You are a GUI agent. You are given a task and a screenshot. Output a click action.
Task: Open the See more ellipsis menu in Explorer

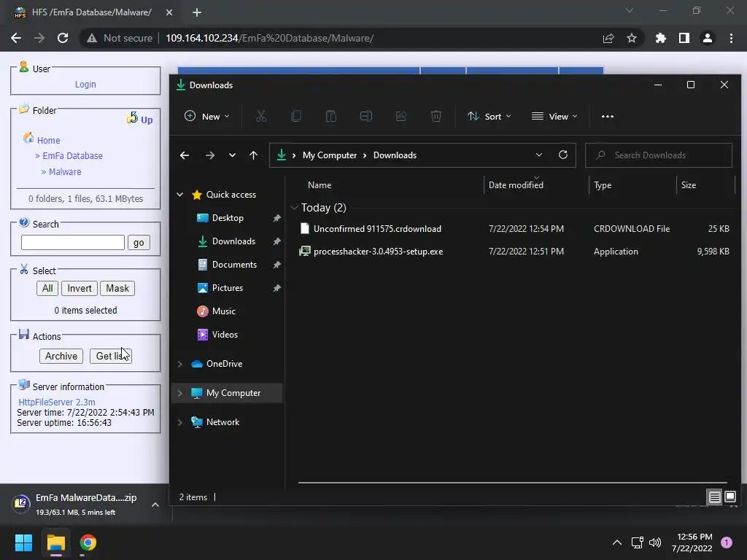[x=608, y=116]
